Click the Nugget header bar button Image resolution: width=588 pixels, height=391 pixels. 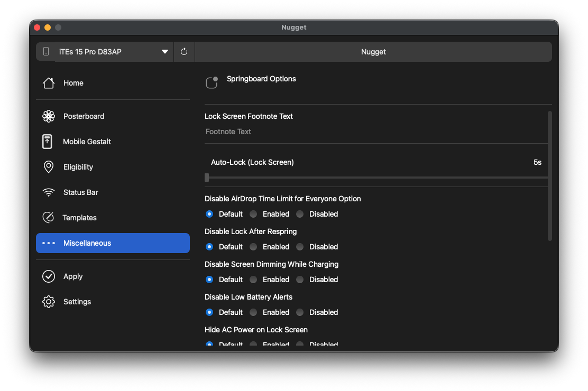tap(373, 52)
